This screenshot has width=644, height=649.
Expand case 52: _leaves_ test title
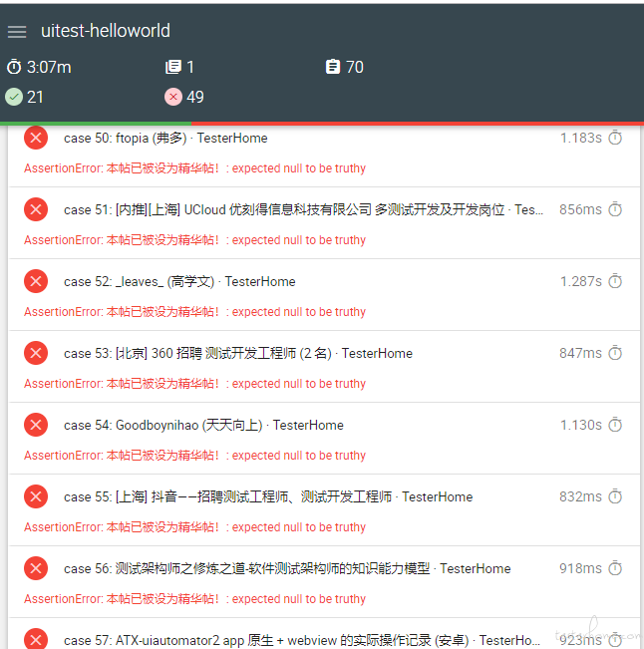click(179, 281)
